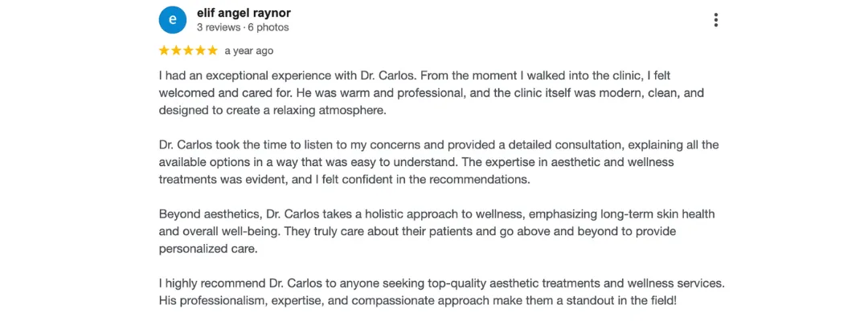Click the line ending "relaxing atmosphere."
868x321 pixels.
tap(272, 110)
